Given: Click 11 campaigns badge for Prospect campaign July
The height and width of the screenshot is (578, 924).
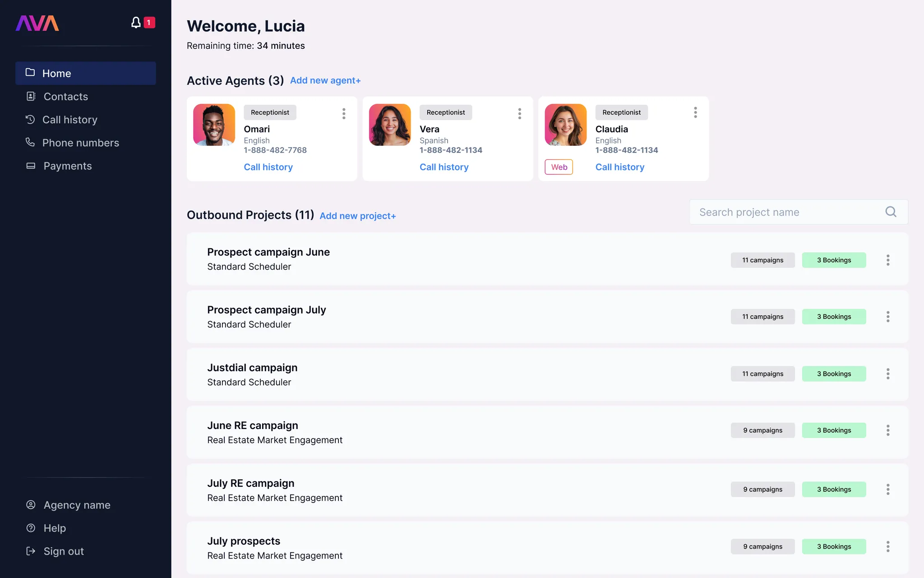Looking at the screenshot, I should [763, 317].
